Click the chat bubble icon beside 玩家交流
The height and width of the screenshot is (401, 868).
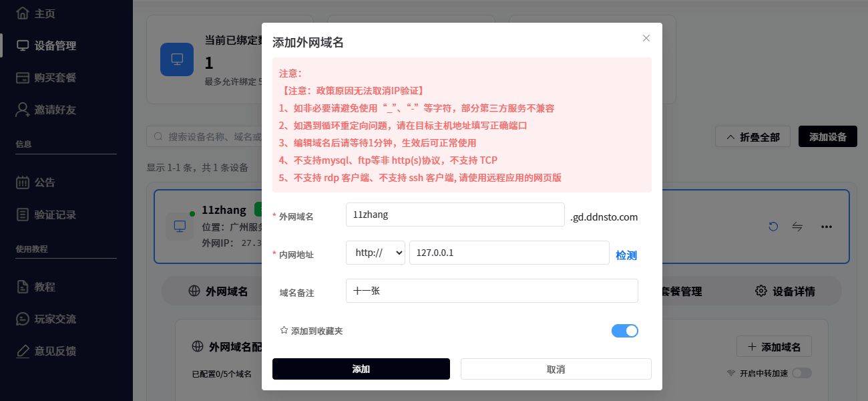23,319
